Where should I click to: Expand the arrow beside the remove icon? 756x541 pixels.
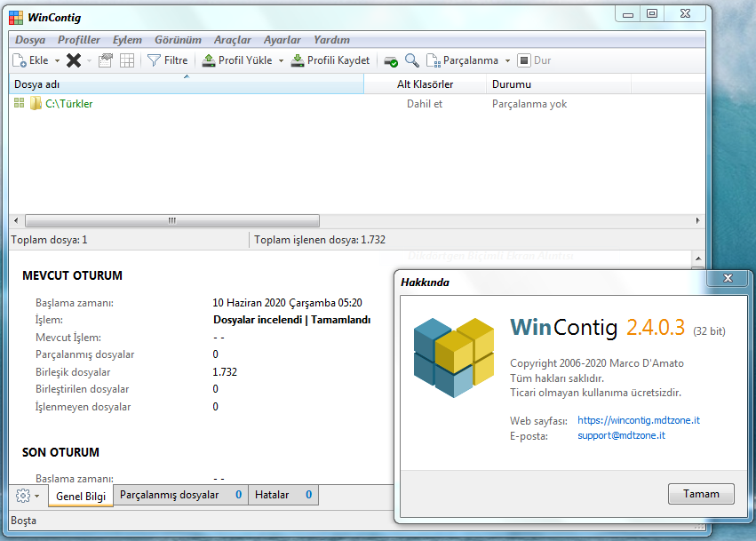pos(89,60)
